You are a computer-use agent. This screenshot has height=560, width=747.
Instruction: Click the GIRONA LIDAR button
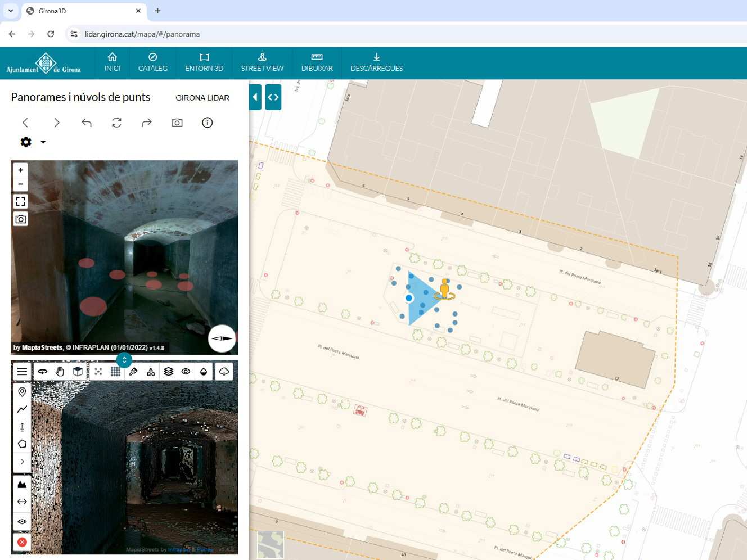pyautogui.click(x=202, y=98)
